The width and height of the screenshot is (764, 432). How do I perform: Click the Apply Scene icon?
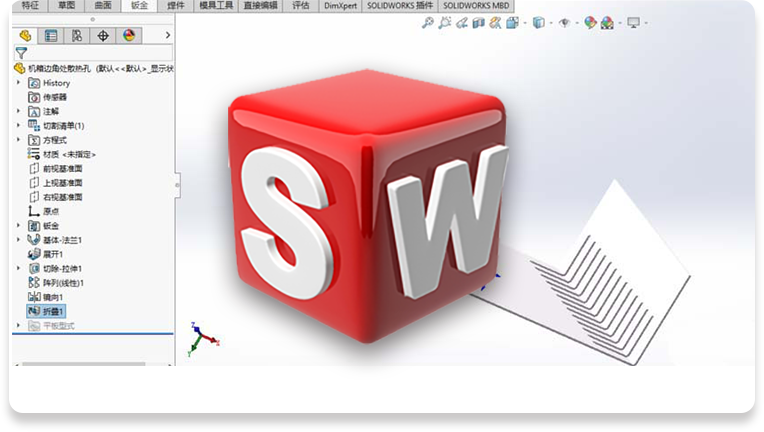[607, 23]
